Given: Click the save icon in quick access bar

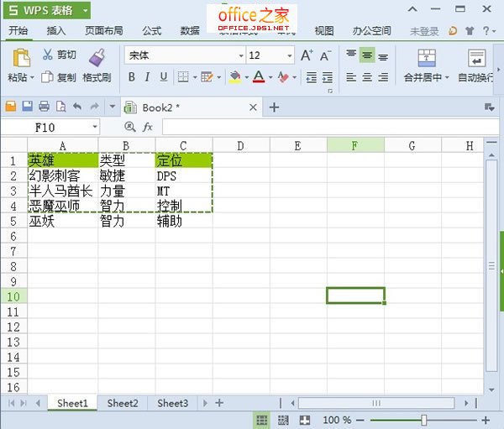Looking at the screenshot, I should coord(27,107).
